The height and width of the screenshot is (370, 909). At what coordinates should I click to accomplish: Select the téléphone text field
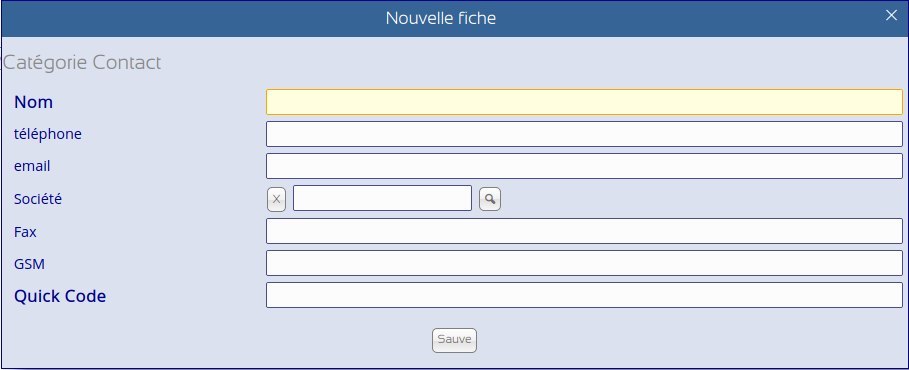tap(584, 134)
